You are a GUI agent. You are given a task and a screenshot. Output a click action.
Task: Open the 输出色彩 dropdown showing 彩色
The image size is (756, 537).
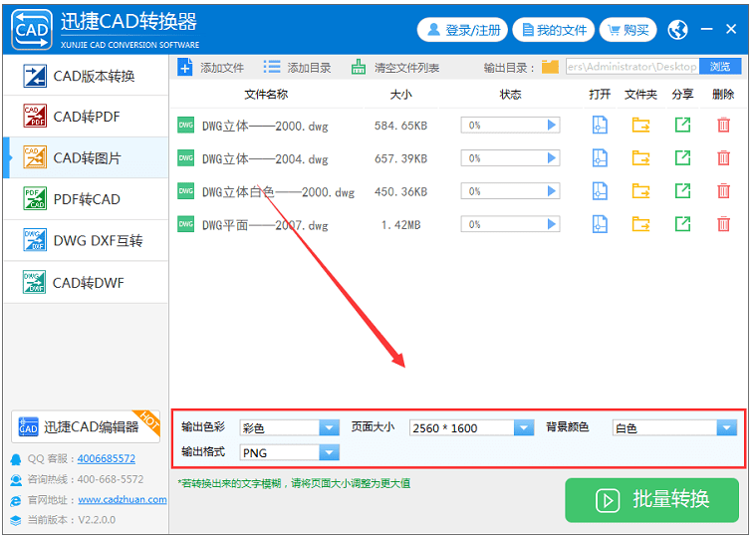[x=289, y=427]
